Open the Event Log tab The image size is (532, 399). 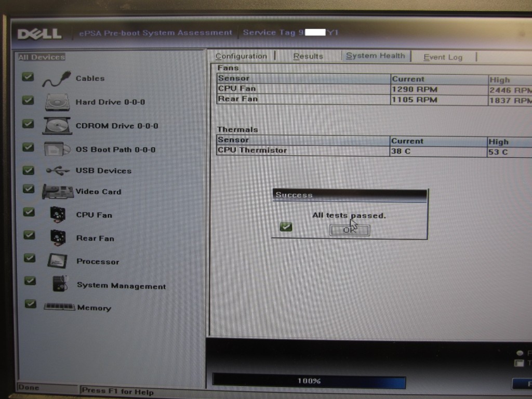tap(443, 57)
